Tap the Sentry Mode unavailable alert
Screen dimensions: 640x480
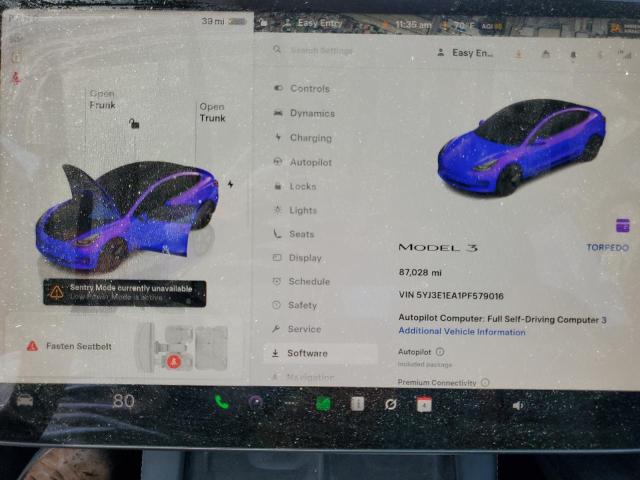[x=124, y=293]
